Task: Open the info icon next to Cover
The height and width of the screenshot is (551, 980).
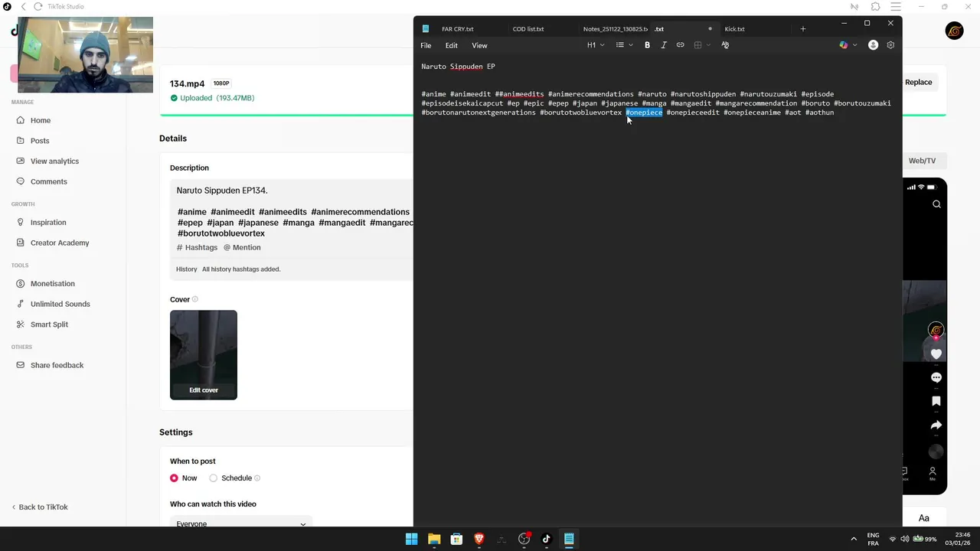Action: [x=195, y=299]
